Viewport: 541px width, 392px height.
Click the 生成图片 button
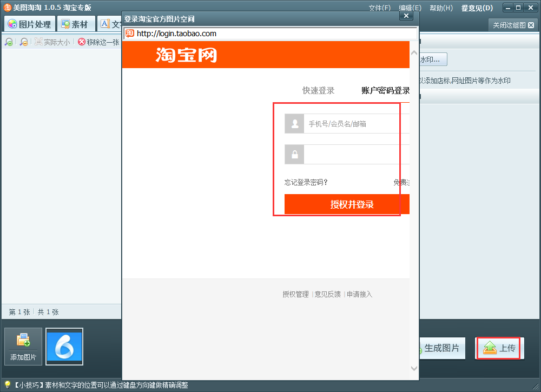pyautogui.click(x=443, y=348)
